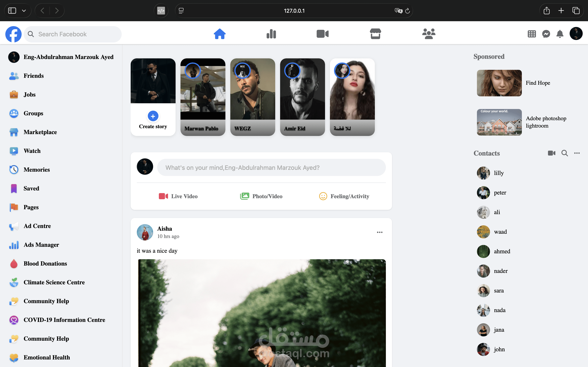Open the grid menu icon
The width and height of the screenshot is (588, 367).
pyautogui.click(x=532, y=34)
